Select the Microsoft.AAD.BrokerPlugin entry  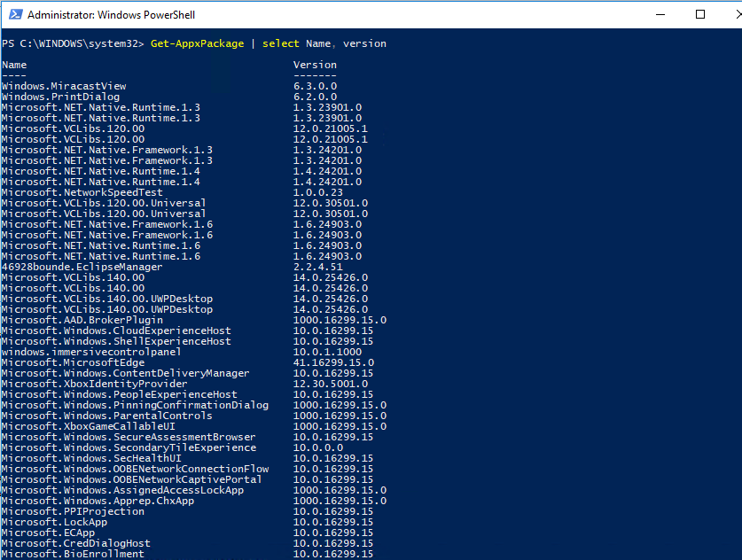pos(82,320)
